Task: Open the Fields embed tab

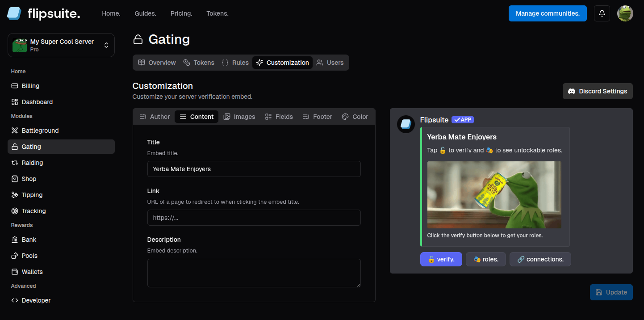Action: (279, 117)
